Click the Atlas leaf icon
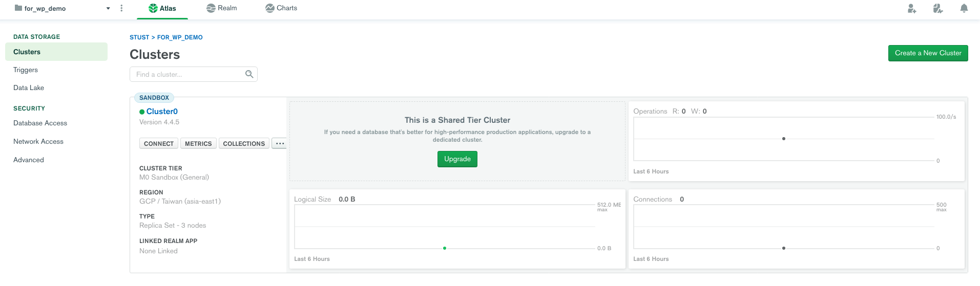980x286 pixels. coord(153,8)
